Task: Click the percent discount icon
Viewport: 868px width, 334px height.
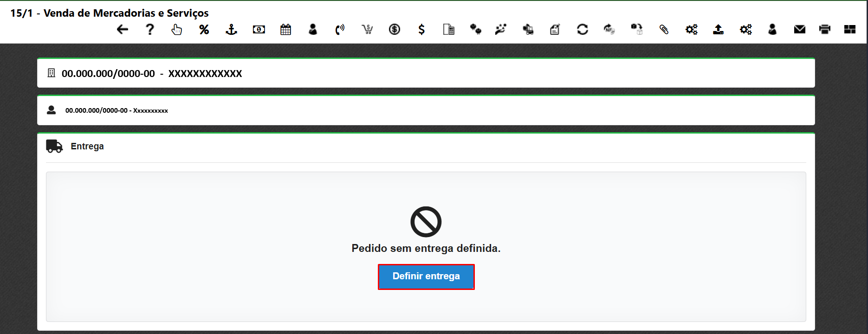Action: point(204,30)
